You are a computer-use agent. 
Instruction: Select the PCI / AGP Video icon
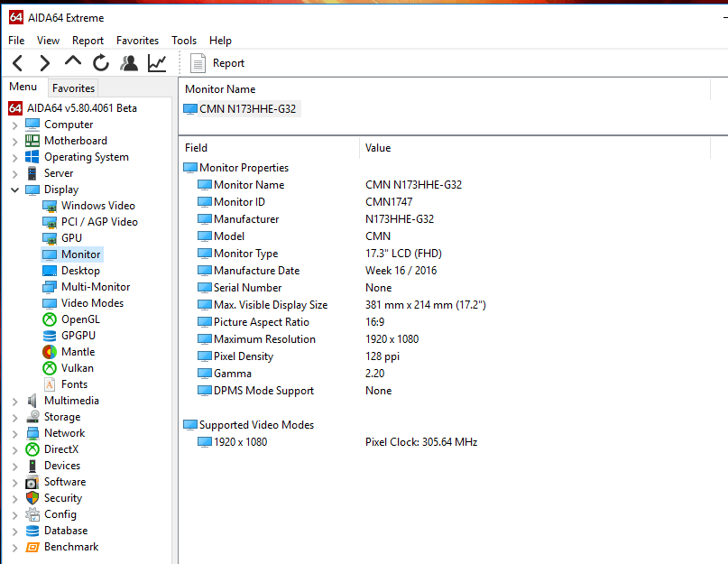50,222
